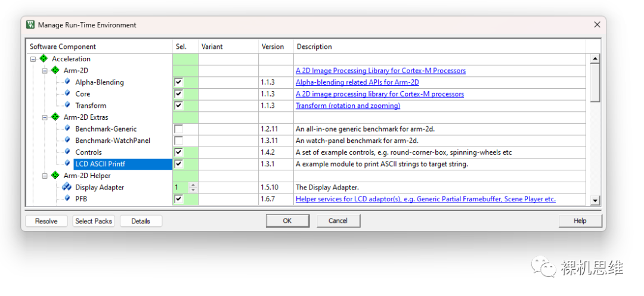Click the Arm-2D Extras group diamond icon
Screen dimensions: 644x296
click(55, 117)
